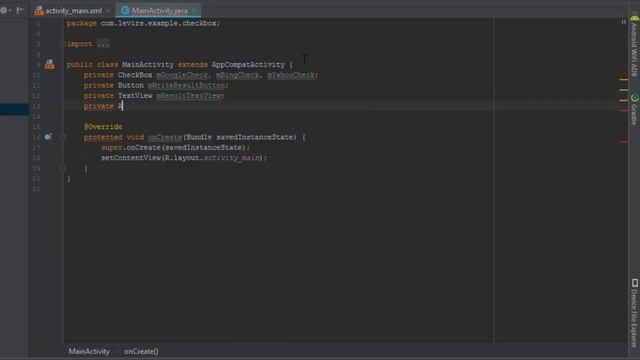Click the mBingCheck field name
Viewport: 640px width, 360px height.
(238, 75)
